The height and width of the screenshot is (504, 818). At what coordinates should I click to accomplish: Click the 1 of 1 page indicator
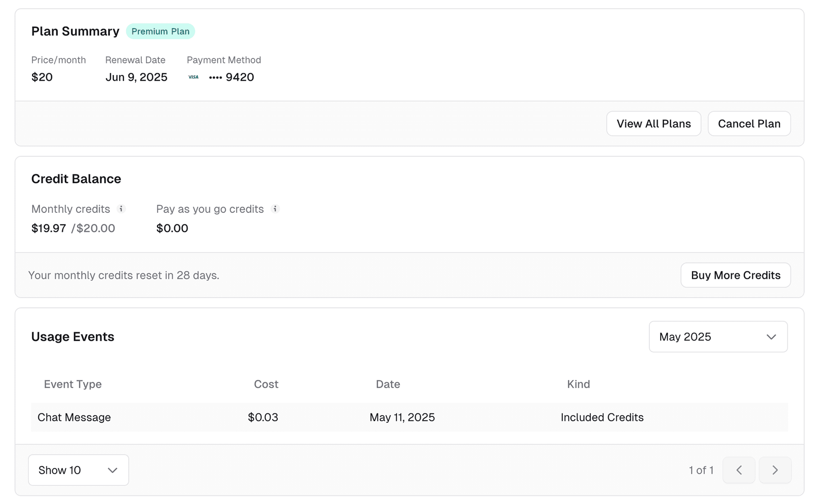tap(701, 470)
